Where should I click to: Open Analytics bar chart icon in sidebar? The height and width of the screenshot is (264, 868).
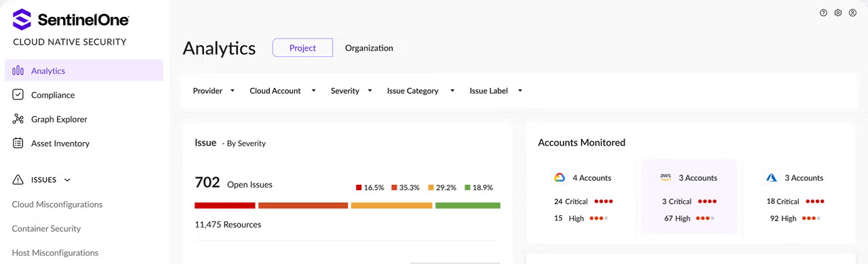pyautogui.click(x=18, y=70)
